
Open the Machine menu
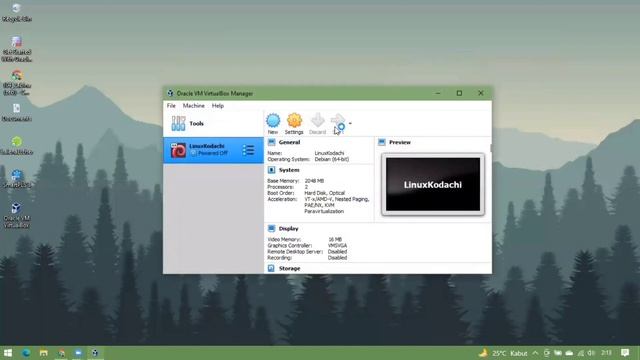point(193,106)
